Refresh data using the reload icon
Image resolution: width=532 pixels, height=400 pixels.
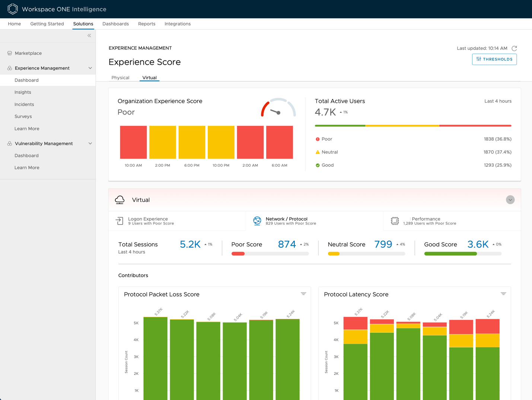click(514, 48)
